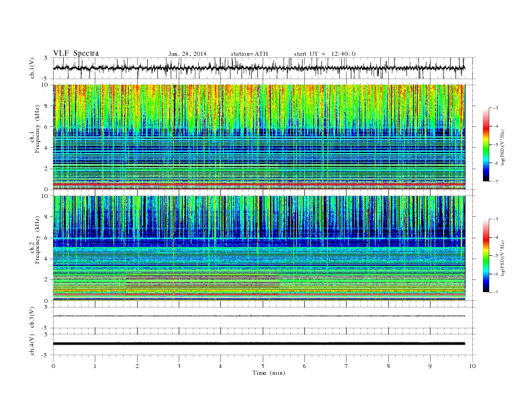The height and width of the screenshot is (411, 532).
Task: Click time-axis tick label "3"
Action: click(x=179, y=366)
